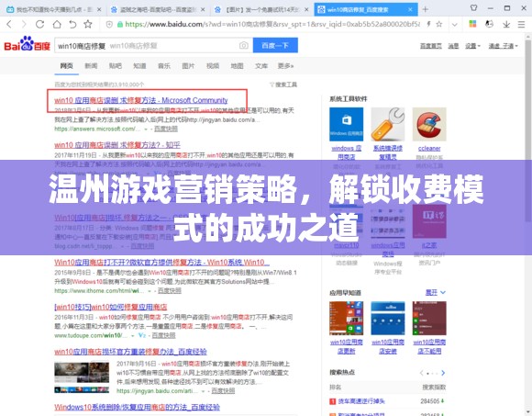Select the 文库 search category

click(x=261, y=66)
